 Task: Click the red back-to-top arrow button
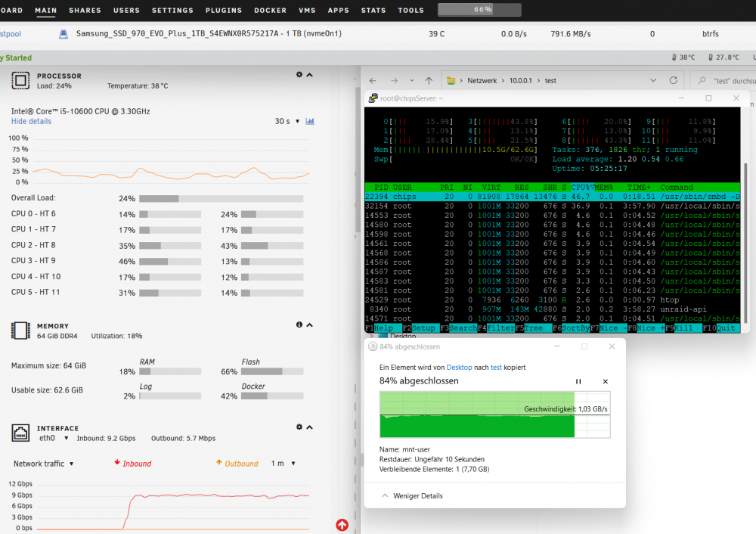342,525
